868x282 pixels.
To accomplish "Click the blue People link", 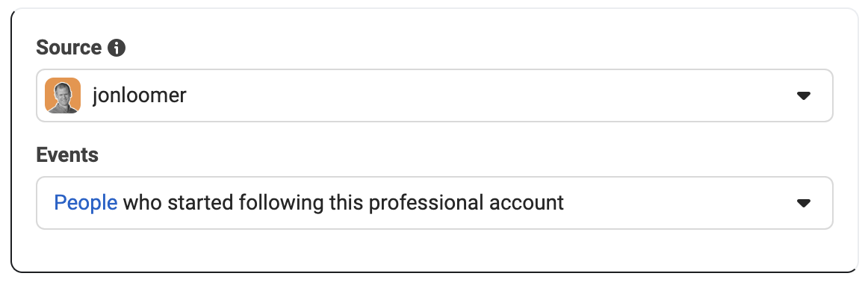I will tap(86, 203).
